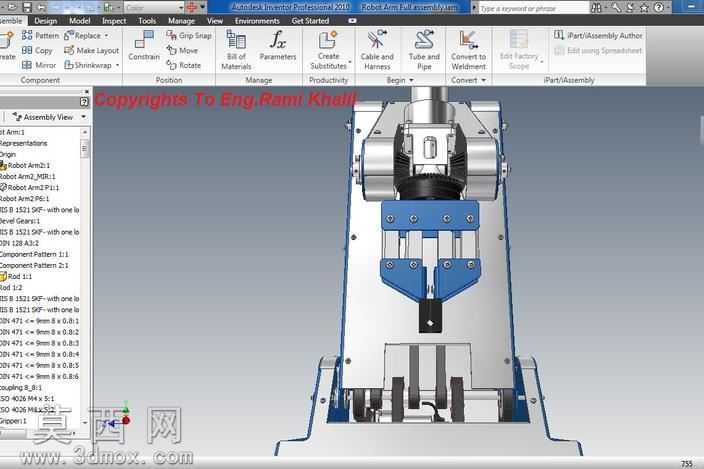Click the star favorites icon in title bar
The width and height of the screenshot is (704, 469).
pos(643,7)
